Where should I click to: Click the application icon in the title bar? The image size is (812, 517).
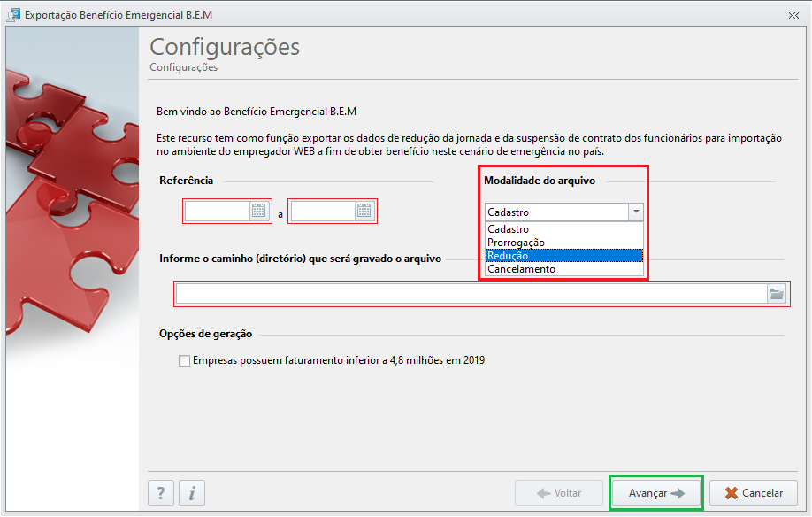tap(13, 14)
